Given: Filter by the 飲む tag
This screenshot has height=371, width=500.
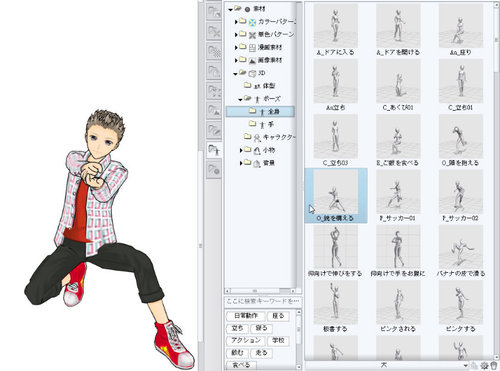Looking at the screenshot, I should [x=237, y=353].
